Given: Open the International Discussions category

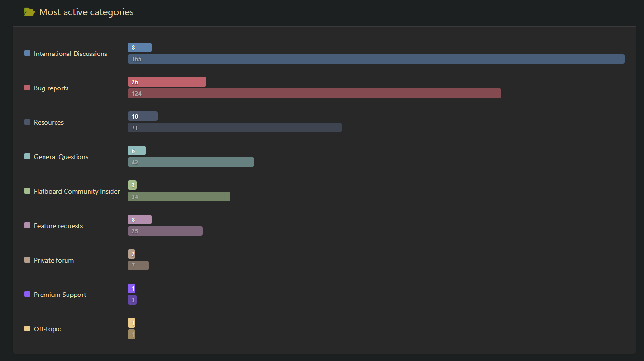Looking at the screenshot, I should tap(70, 54).
